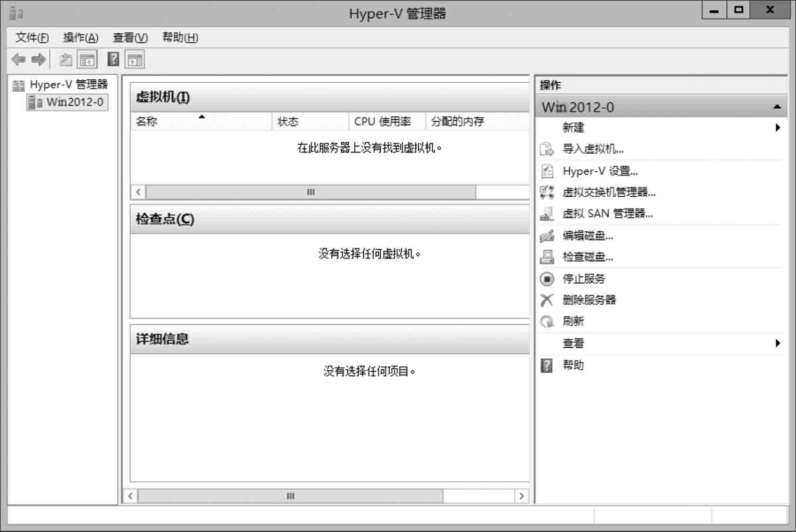Expand the 新建 submenu arrow
The image size is (796, 532).
[x=778, y=127]
